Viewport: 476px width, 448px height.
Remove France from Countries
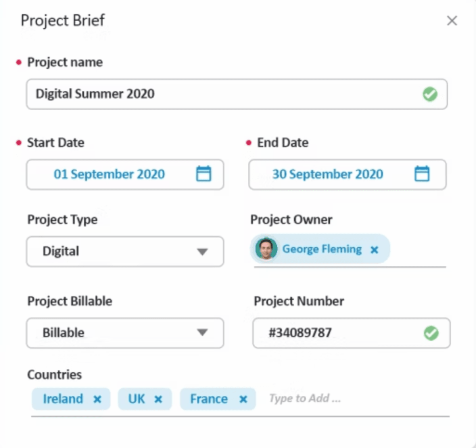[244, 399]
